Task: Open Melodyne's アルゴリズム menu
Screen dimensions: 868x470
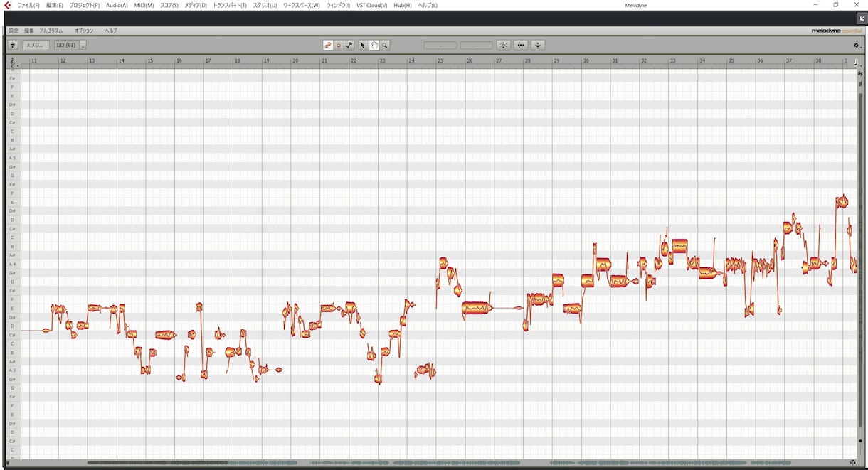Action: (x=51, y=31)
